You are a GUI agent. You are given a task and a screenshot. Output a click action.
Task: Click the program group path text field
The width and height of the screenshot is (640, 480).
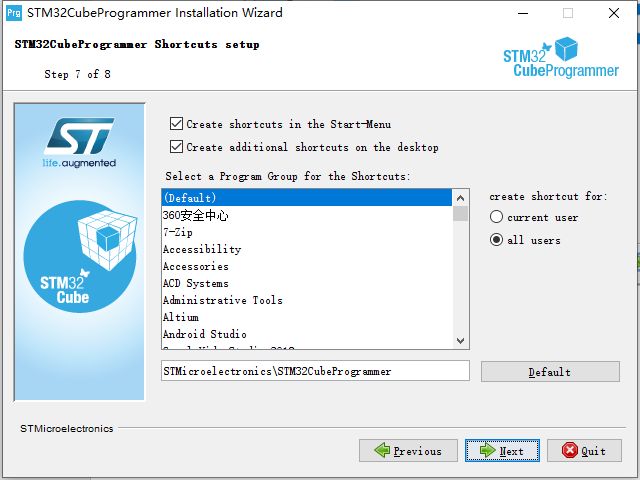[316, 371]
